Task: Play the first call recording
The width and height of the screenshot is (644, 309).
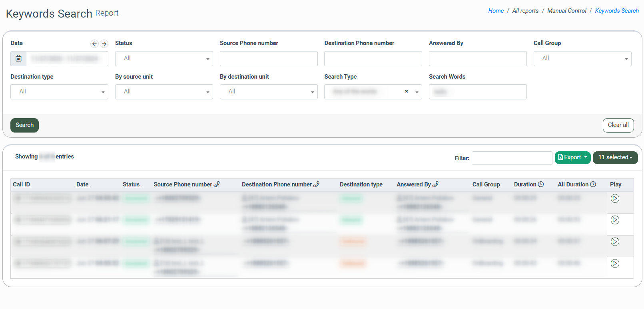Action: (615, 198)
